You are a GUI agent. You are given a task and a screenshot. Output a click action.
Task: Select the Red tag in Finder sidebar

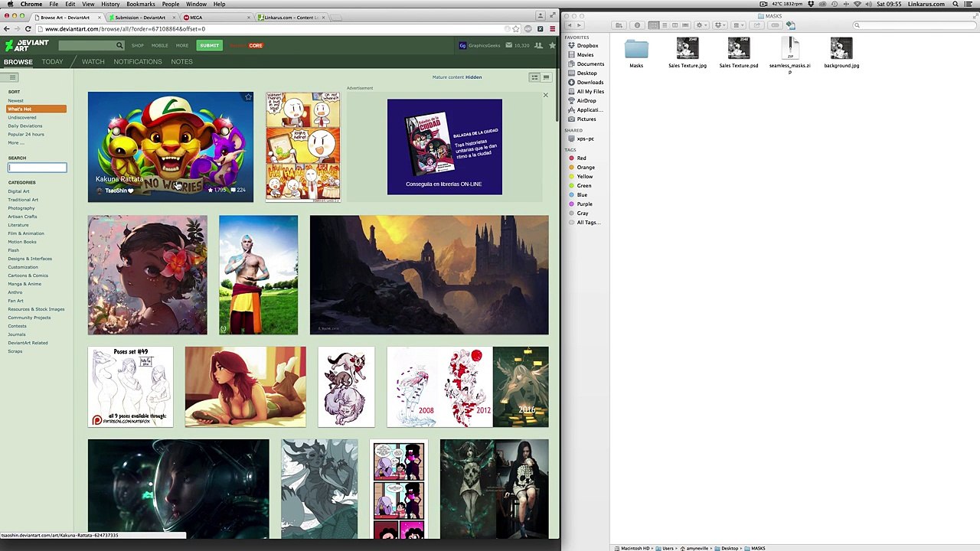[581, 158]
